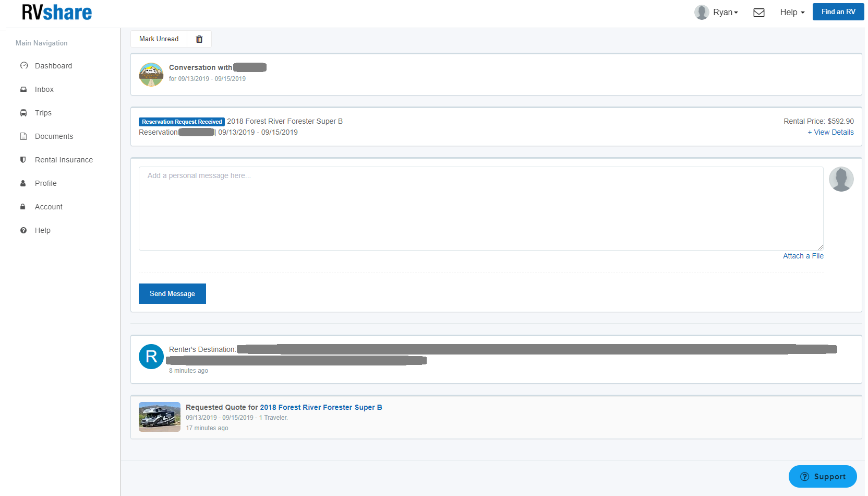Click the Rental Insurance shield icon
The width and height of the screenshot is (868, 496).
23,160
